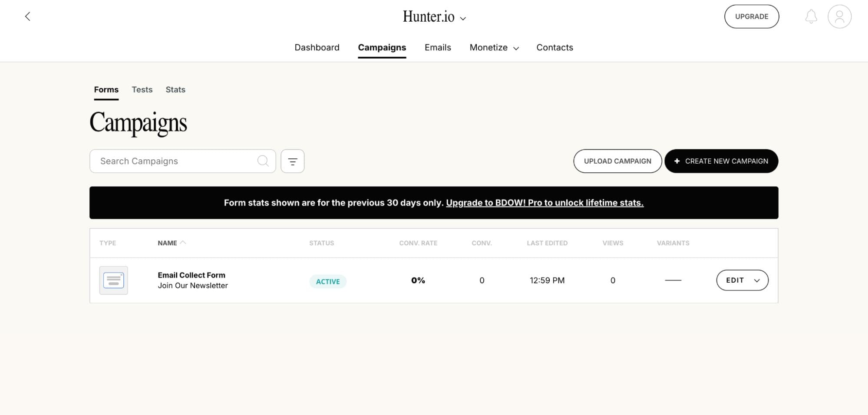Switch to the Stats sub-tab
The width and height of the screenshot is (868, 415).
pyautogui.click(x=175, y=89)
